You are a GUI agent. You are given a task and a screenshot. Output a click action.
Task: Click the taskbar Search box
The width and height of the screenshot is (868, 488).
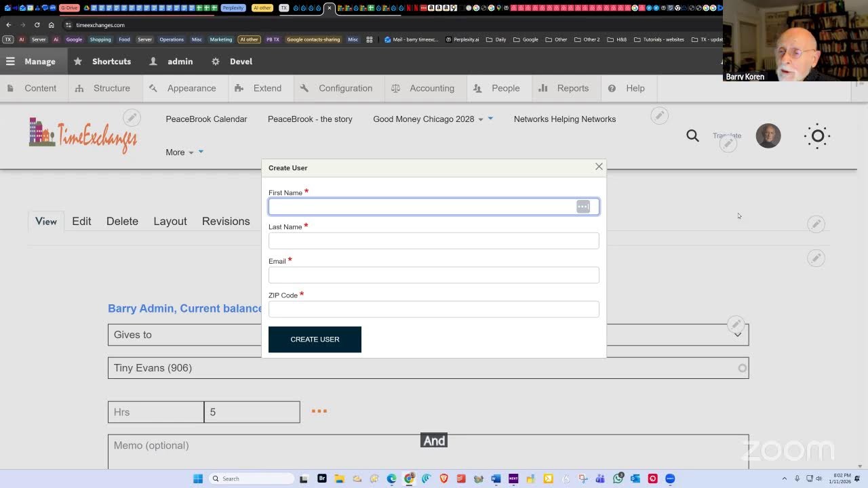(x=250, y=479)
